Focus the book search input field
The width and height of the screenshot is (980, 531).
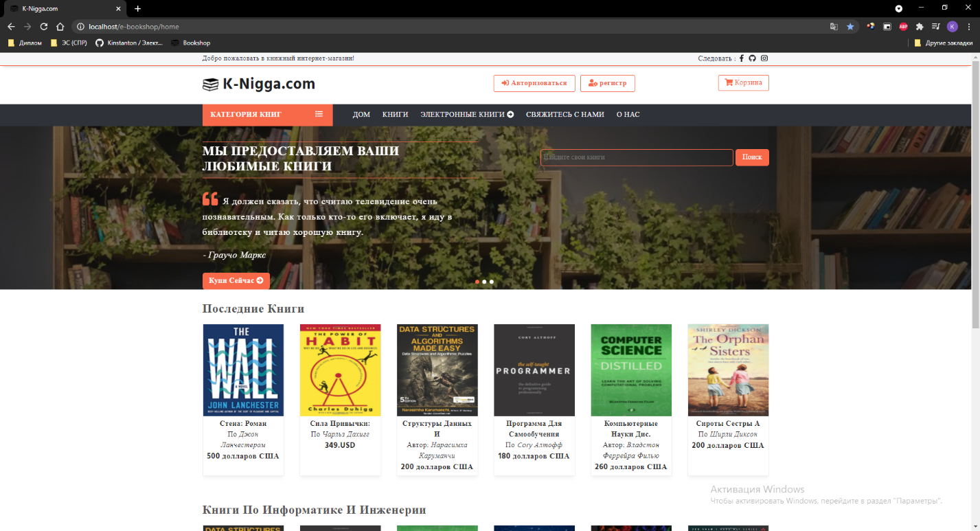point(637,157)
